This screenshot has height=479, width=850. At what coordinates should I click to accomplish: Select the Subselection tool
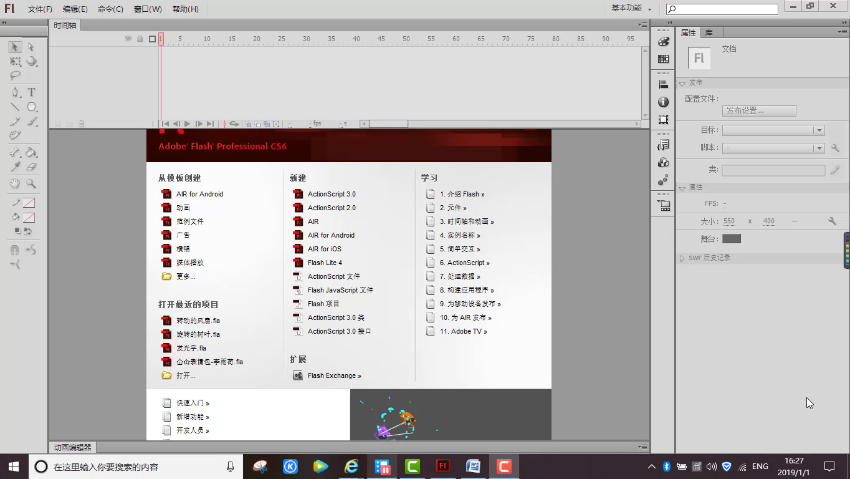[31, 47]
